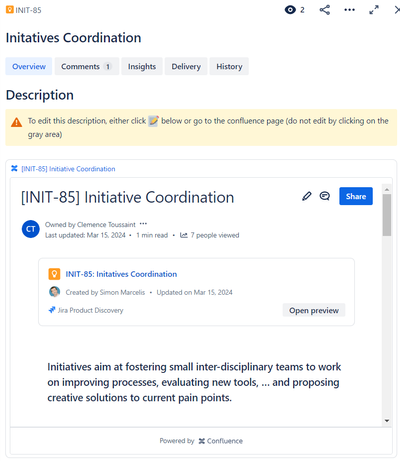400x461 pixels.
Task: Toggle the watch eye icon
Action: point(290,10)
